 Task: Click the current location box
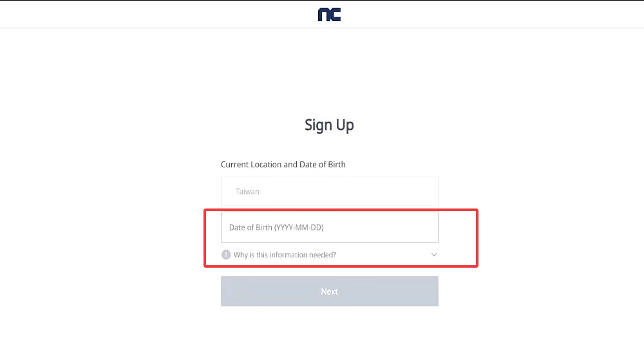click(329, 191)
